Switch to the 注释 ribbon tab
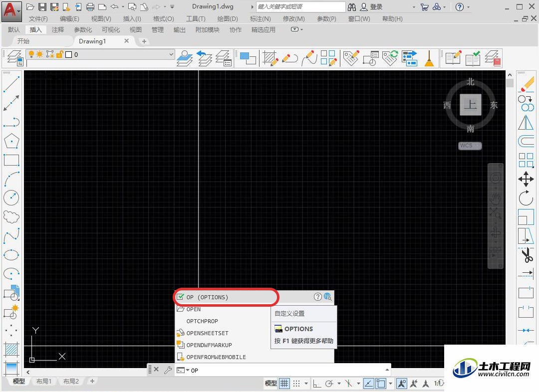Screen dimensions: 539x392 [x=58, y=30]
